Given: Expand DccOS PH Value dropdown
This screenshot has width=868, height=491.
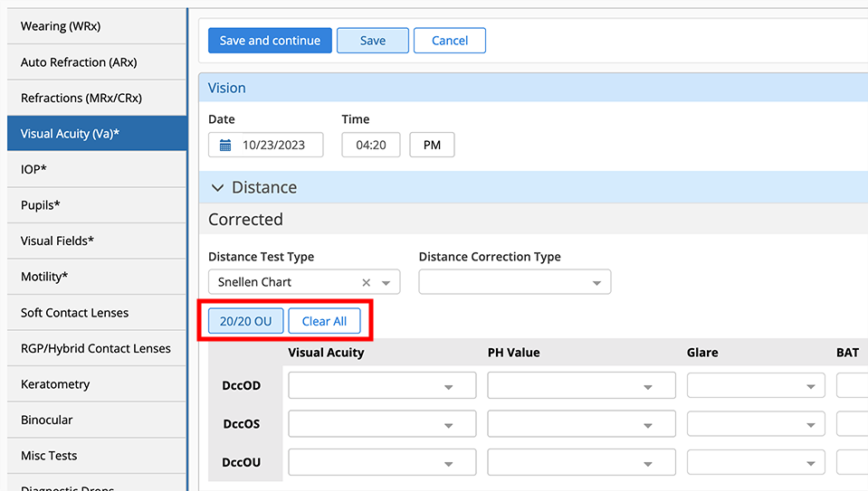Looking at the screenshot, I should coord(647,424).
